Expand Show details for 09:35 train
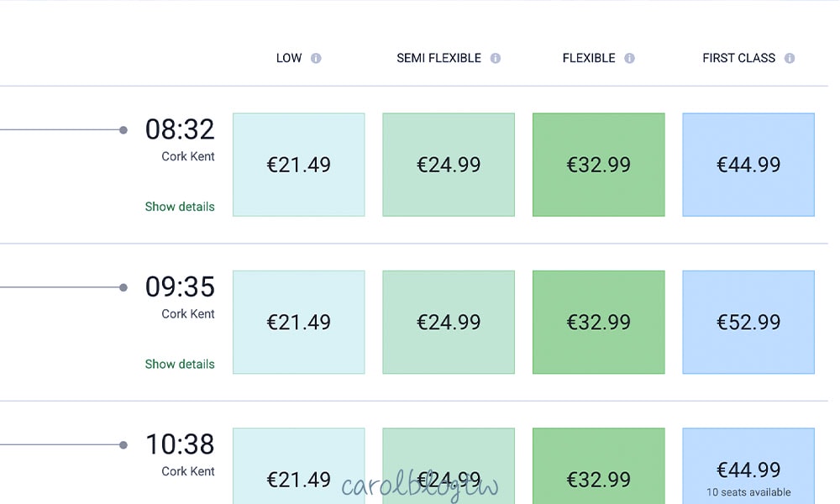Image resolution: width=840 pixels, height=504 pixels. pyautogui.click(x=180, y=364)
